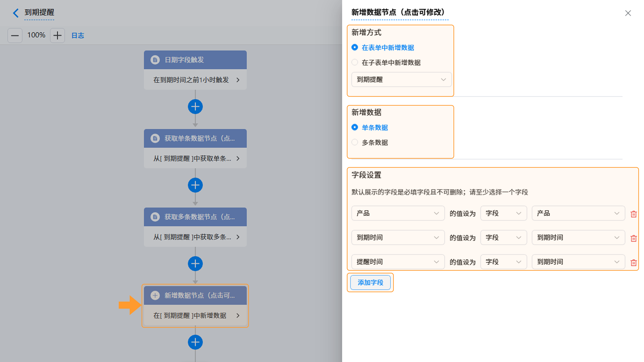Image resolution: width=644 pixels, height=362 pixels.
Task: Open 从[到期提醒]中获取单条 node settings
Action: [x=195, y=158]
